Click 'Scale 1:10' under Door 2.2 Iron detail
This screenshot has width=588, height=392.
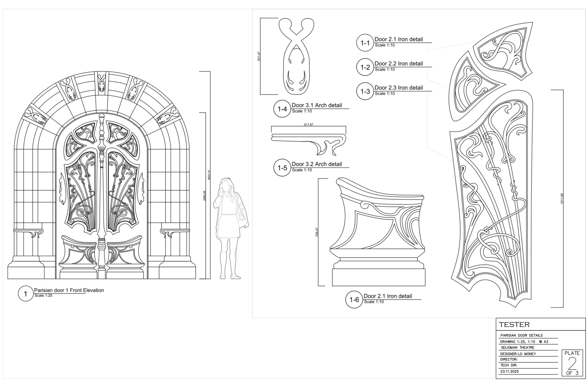384,69
